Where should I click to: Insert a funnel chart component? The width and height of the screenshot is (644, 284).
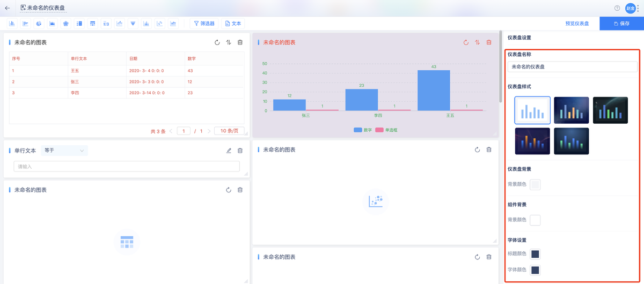(133, 24)
